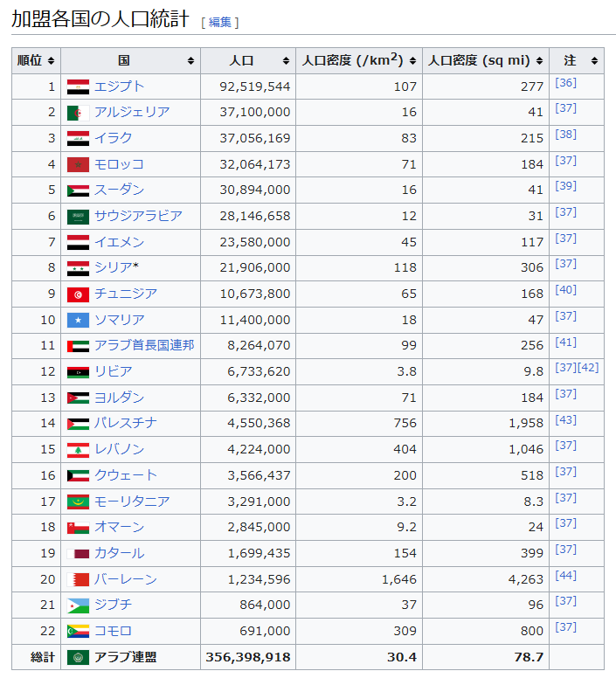The image size is (616, 678).
Task: Open the アルジェリア article link
Action: click(x=132, y=112)
